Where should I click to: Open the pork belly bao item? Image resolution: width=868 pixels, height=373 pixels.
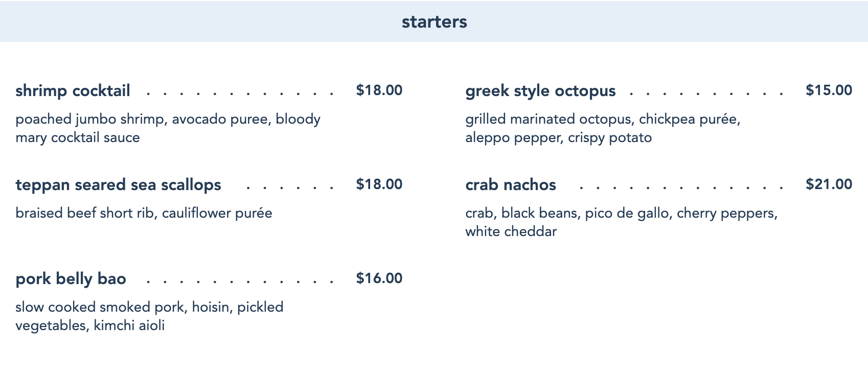[71, 279]
